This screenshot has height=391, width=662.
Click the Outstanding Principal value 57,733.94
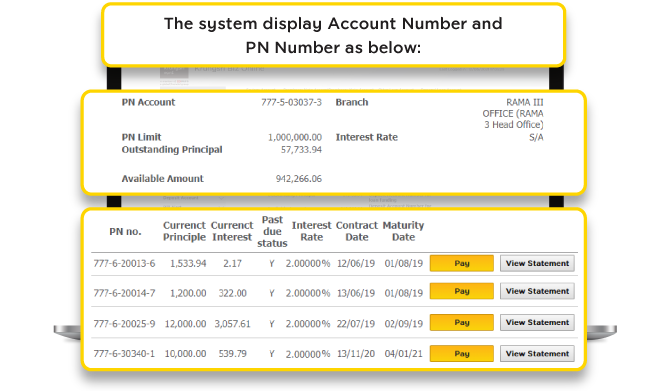coord(301,149)
